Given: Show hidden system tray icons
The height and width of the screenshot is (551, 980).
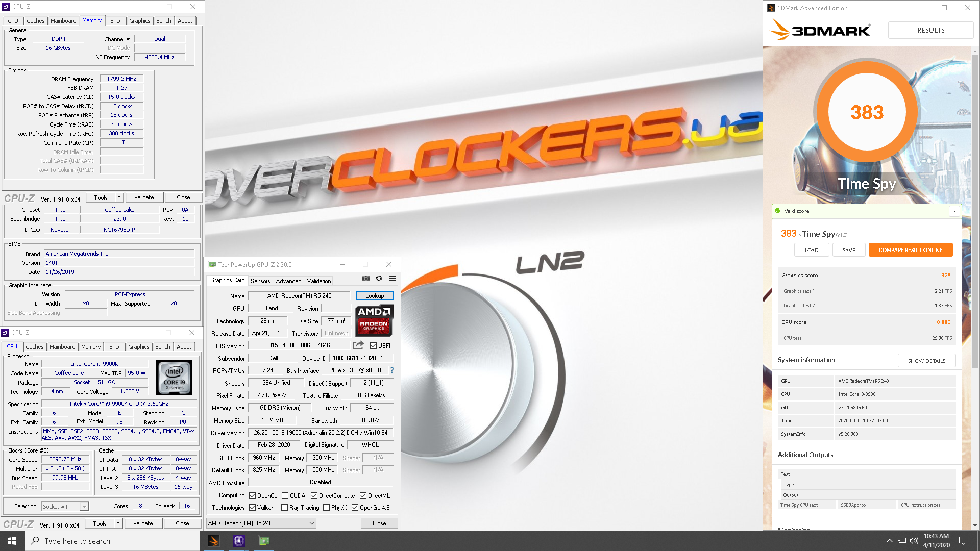Looking at the screenshot, I should pyautogui.click(x=889, y=541).
